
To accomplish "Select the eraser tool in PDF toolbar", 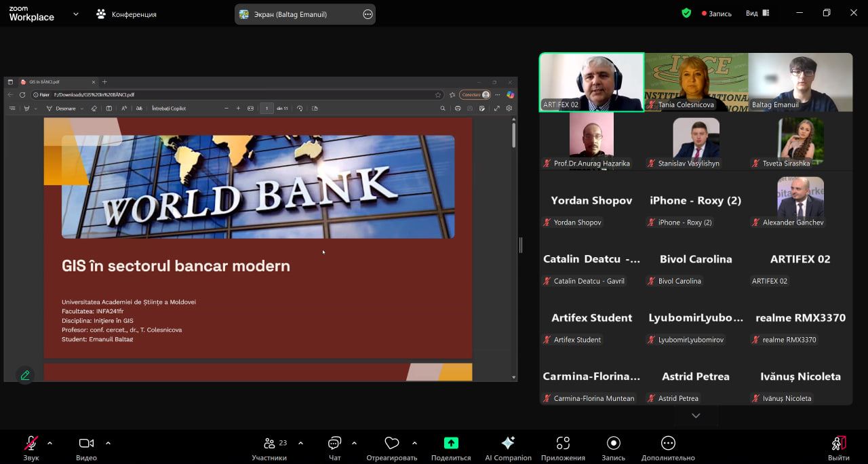I will pyautogui.click(x=94, y=109).
